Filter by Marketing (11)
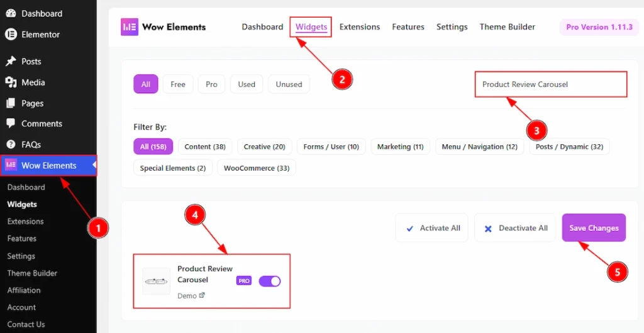This screenshot has height=333, width=644. click(x=401, y=146)
